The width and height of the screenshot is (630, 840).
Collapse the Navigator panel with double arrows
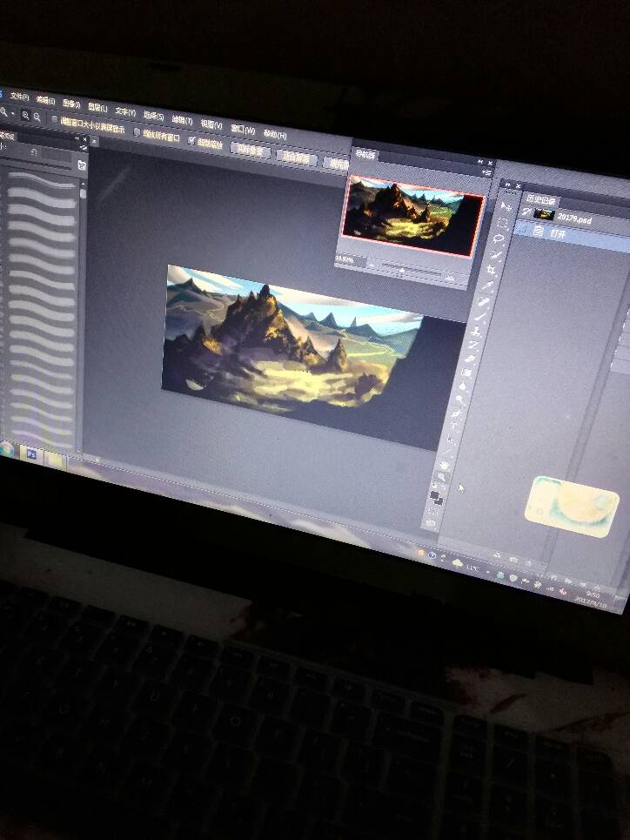click(x=480, y=162)
